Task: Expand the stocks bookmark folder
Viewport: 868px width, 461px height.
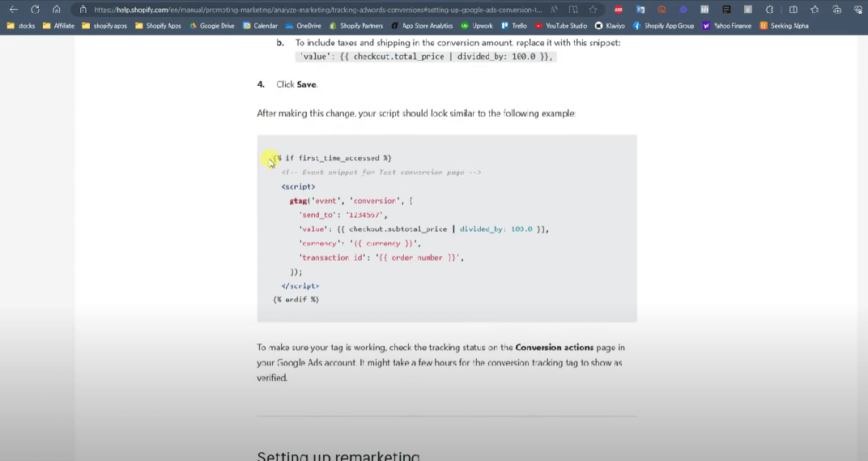Action: 21,26
